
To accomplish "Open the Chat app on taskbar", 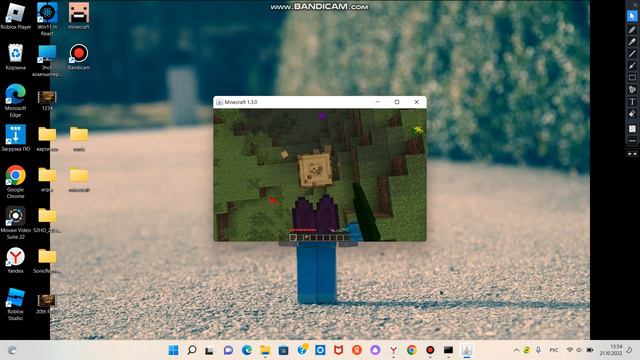I will (228, 350).
